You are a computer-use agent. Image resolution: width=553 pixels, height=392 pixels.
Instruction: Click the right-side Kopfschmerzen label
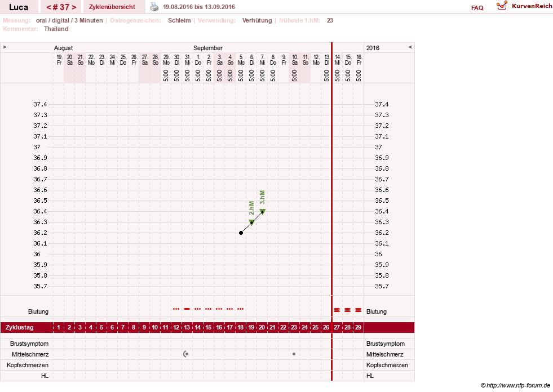[387, 365]
